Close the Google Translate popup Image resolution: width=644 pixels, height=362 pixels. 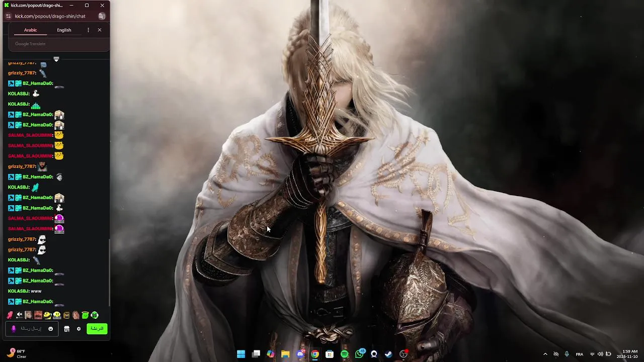coord(100,30)
